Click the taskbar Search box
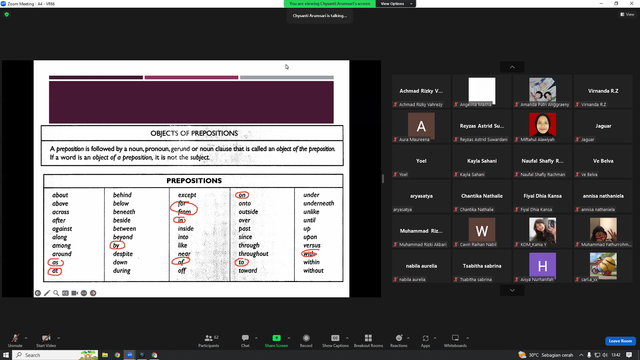640x360 pixels. (x=56, y=355)
